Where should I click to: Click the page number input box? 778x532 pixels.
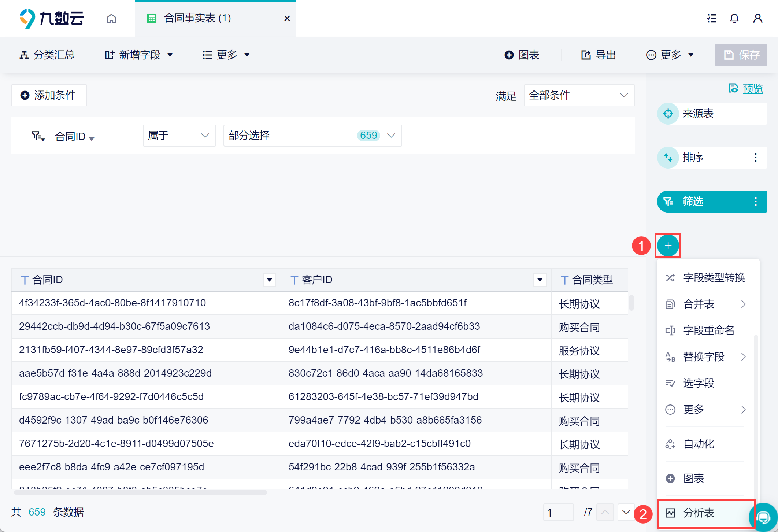pos(558,512)
